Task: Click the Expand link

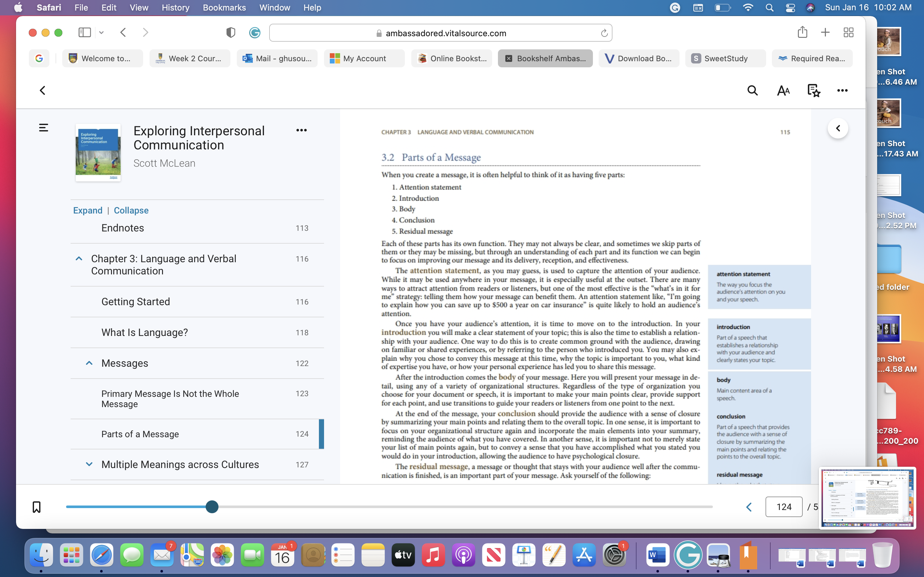Action: point(88,210)
